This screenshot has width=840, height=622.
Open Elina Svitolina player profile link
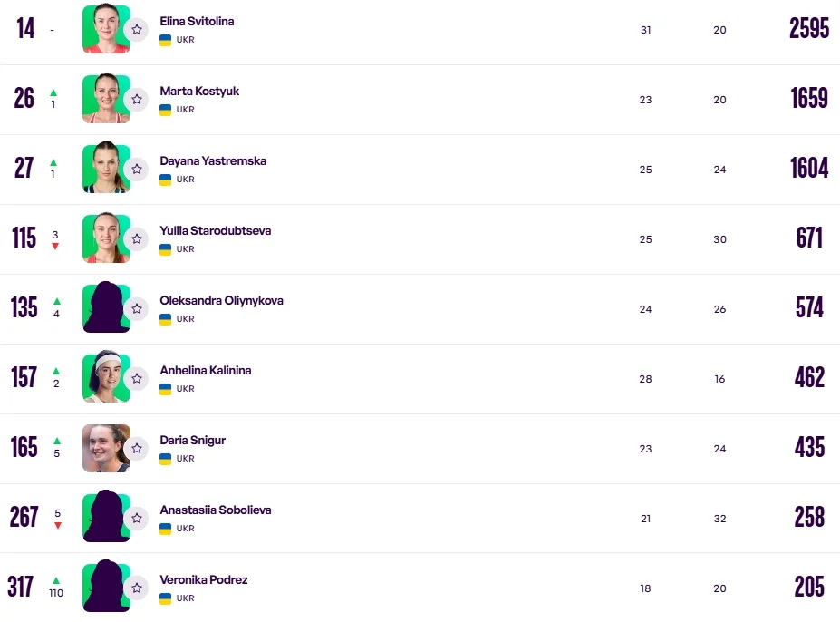[197, 21]
